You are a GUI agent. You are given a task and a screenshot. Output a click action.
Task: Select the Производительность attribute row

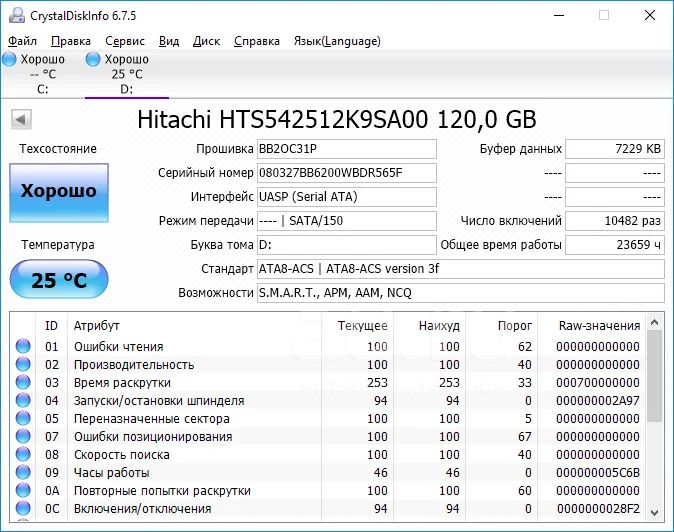pos(328,364)
